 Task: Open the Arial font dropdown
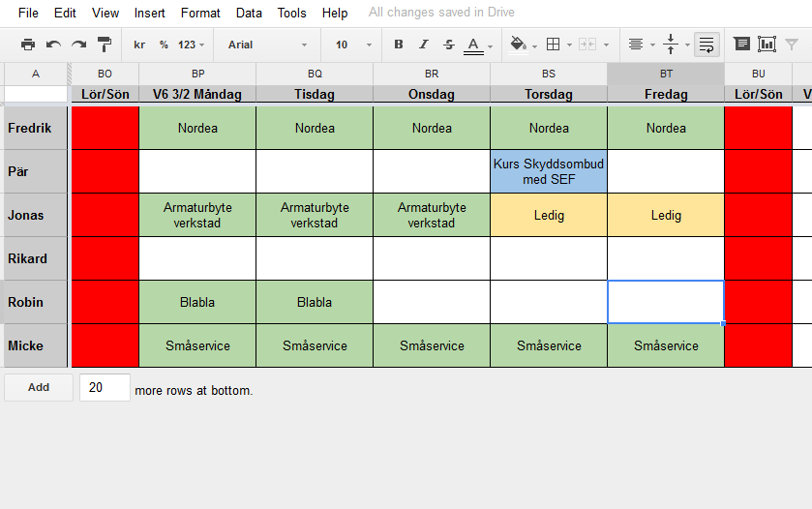[x=267, y=45]
